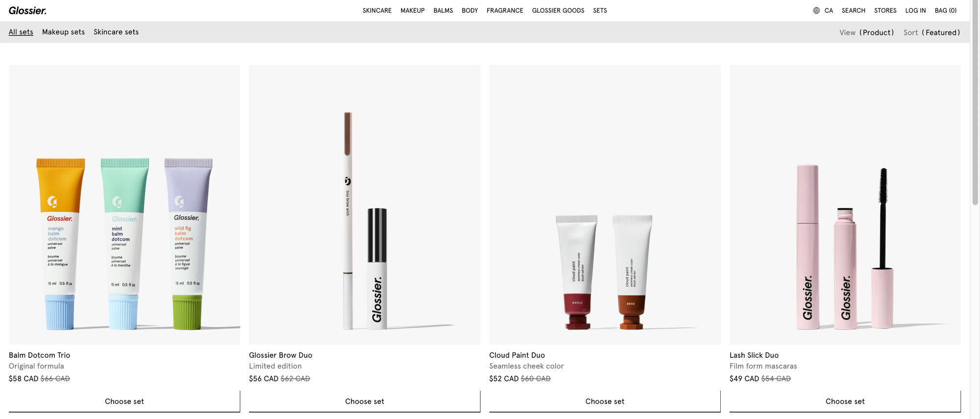980x419 pixels.
Task: Open the Balm Dotcom Trio product image
Action: tap(124, 205)
